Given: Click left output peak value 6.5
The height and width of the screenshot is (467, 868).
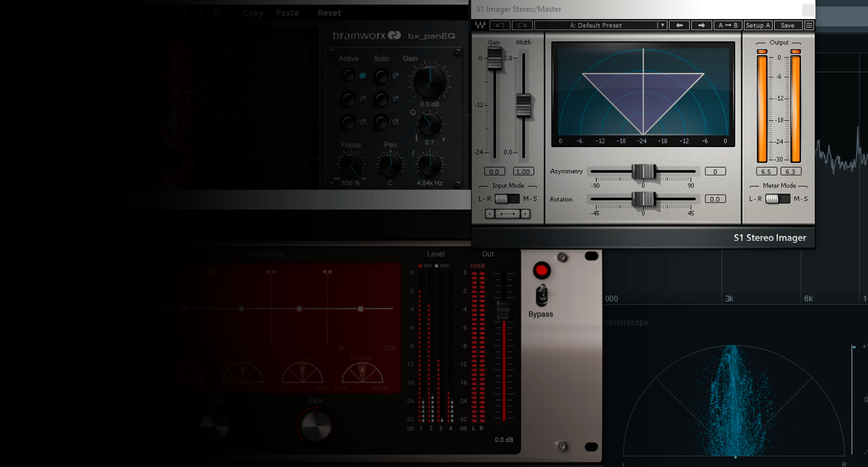Looking at the screenshot, I should pos(766,171).
